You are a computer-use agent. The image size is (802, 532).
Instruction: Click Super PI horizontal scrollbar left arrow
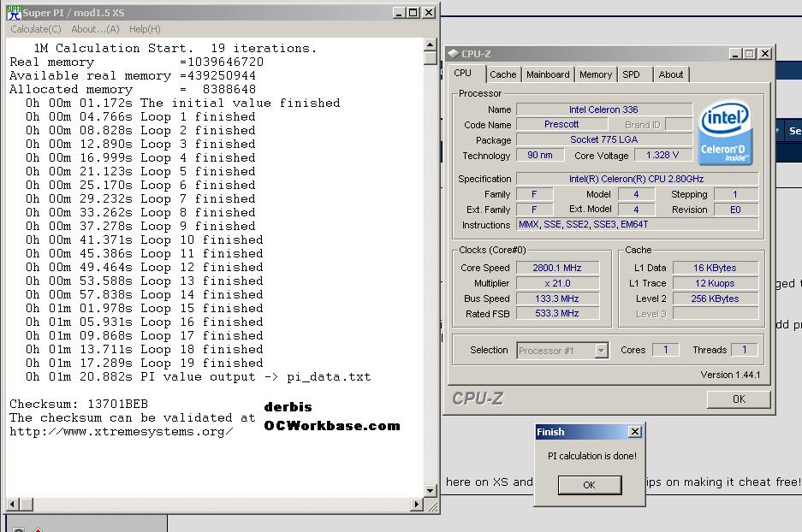pos(13,505)
